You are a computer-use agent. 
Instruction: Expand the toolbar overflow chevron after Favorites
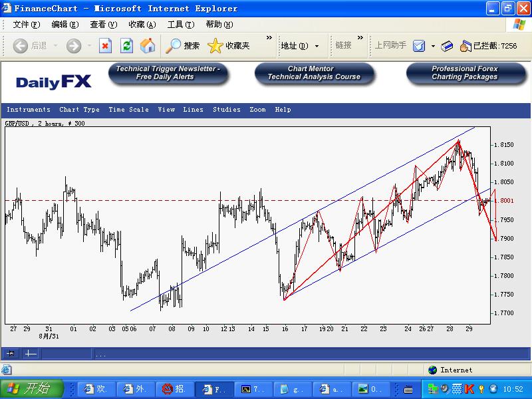tap(269, 39)
